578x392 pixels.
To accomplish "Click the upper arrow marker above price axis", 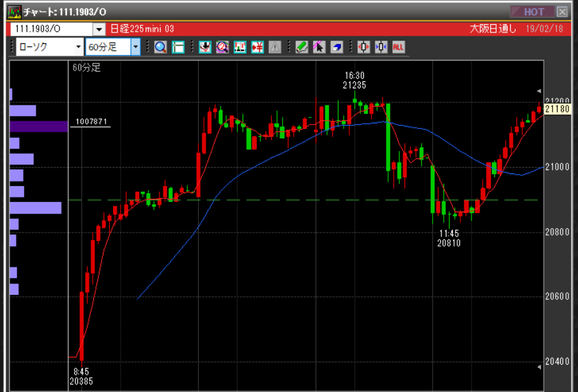I will 539,91.
